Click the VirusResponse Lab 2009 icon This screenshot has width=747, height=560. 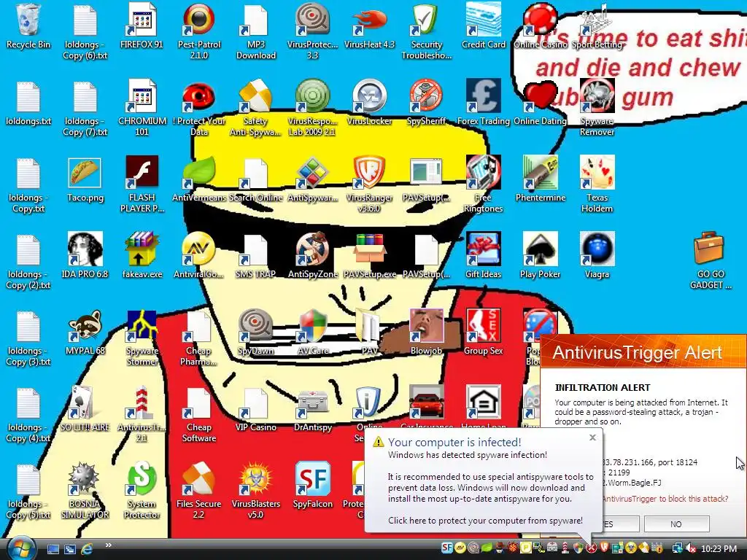click(312, 96)
